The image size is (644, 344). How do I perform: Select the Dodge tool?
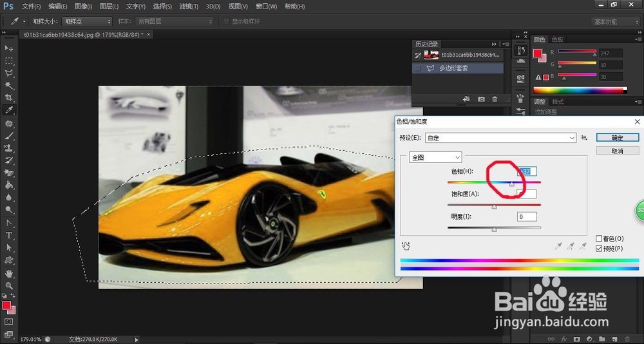point(8,209)
